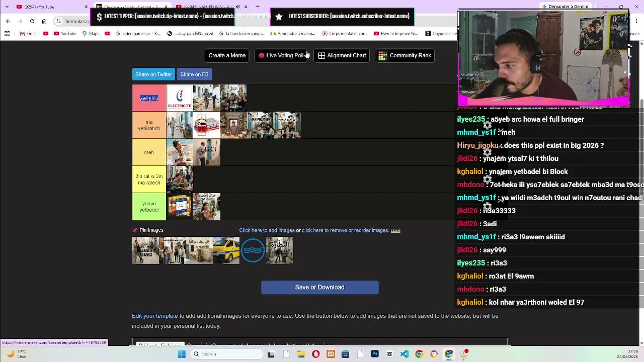Screen dimensions: 644x362
Task: Select the red top tier label
Action: [x=149, y=98]
